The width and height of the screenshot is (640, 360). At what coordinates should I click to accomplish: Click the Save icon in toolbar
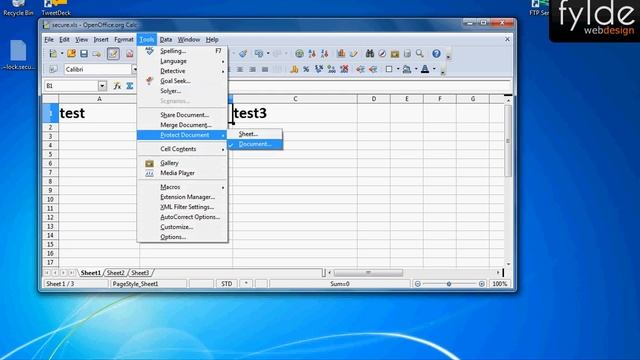(x=84, y=53)
